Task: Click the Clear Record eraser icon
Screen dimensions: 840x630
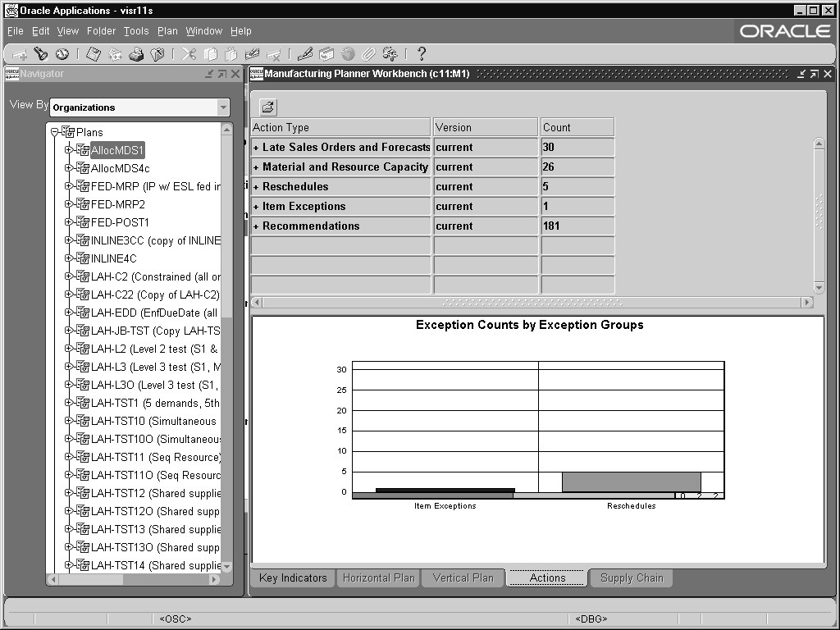Action: (x=252, y=54)
